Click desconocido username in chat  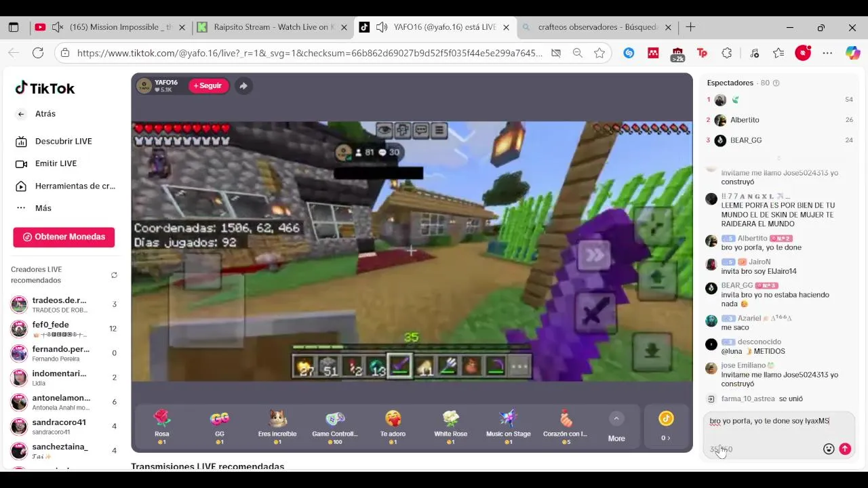(759, 342)
